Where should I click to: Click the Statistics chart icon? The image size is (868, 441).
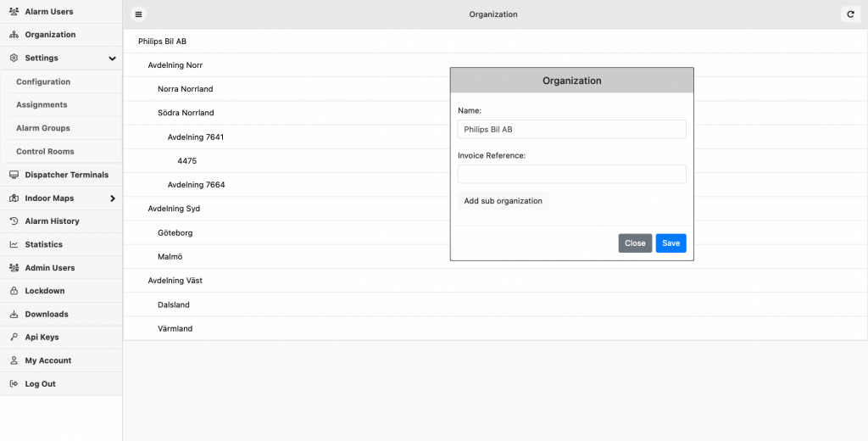click(14, 244)
